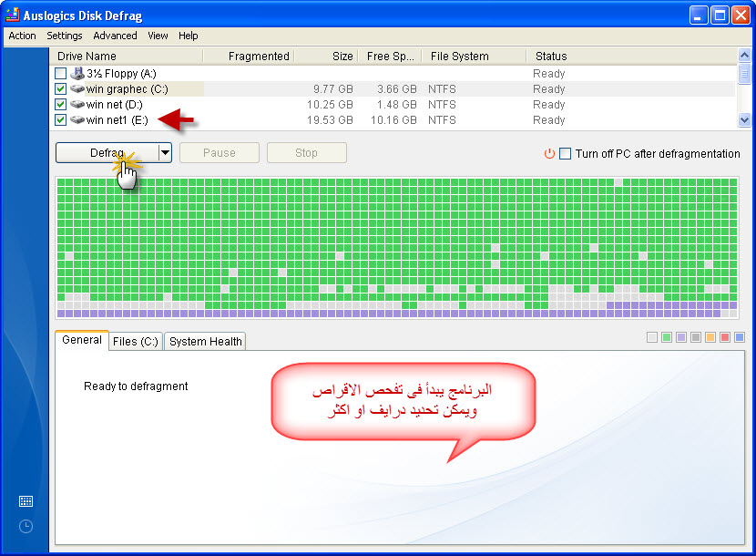Click the Ready status in the E: row
The height and width of the screenshot is (556, 756).
(x=549, y=119)
